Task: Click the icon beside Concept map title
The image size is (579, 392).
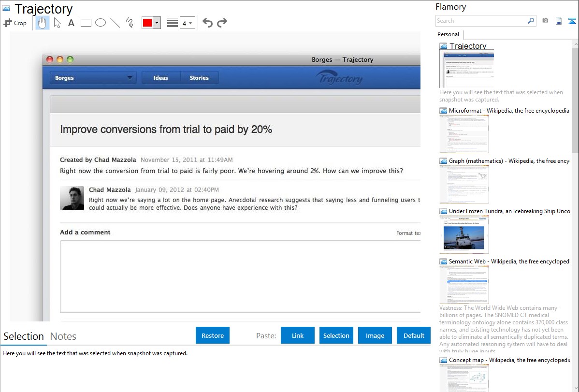Action: [444, 360]
